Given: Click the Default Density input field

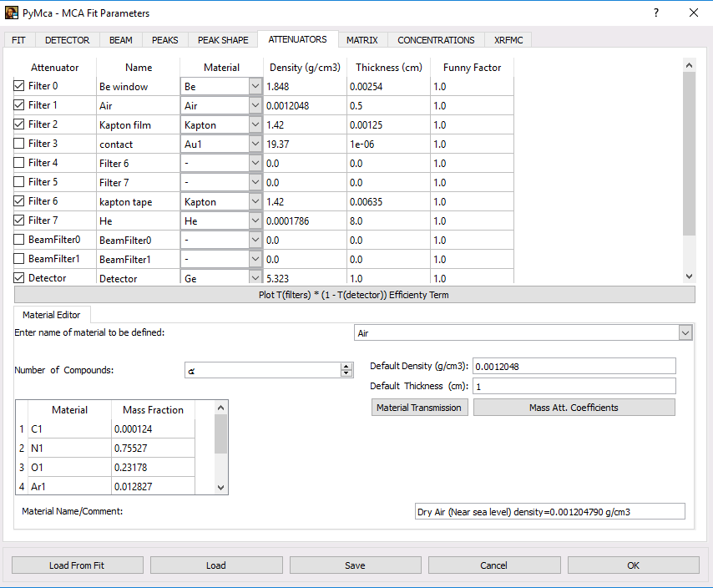Looking at the screenshot, I should 574,366.
